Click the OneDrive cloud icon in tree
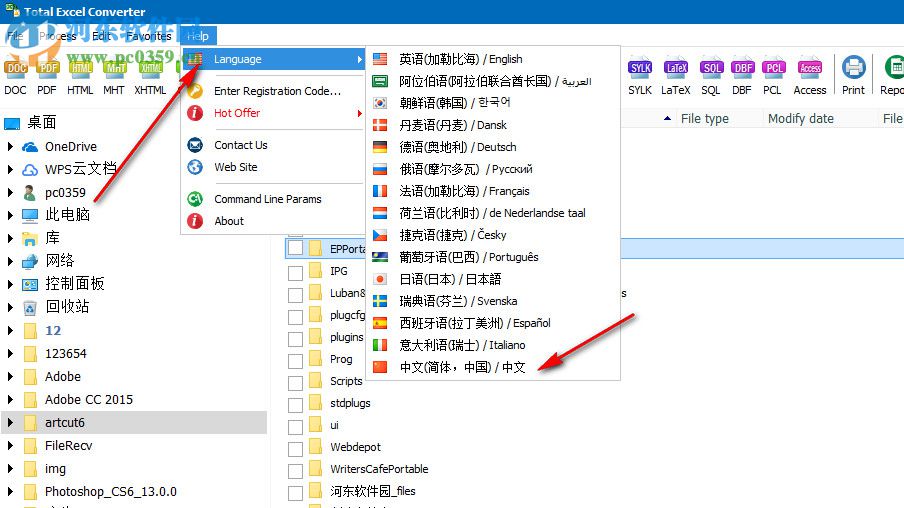The width and height of the screenshot is (904, 508). 30,147
